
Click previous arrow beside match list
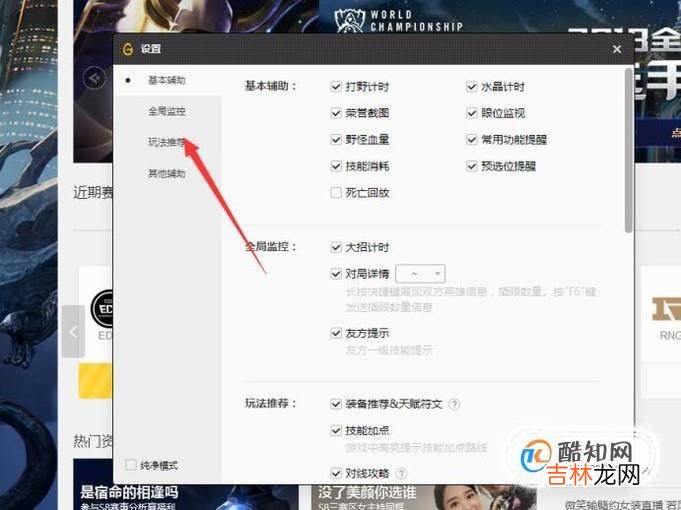[x=73, y=331]
